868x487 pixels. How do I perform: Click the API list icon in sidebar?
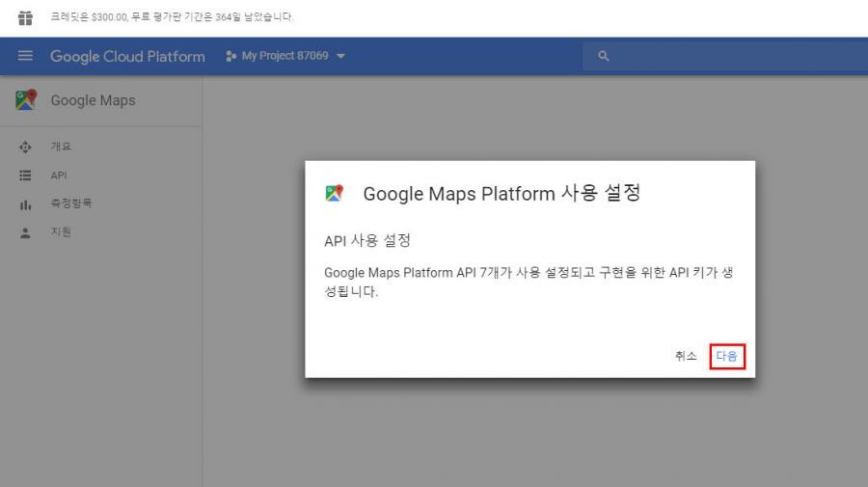coord(26,176)
